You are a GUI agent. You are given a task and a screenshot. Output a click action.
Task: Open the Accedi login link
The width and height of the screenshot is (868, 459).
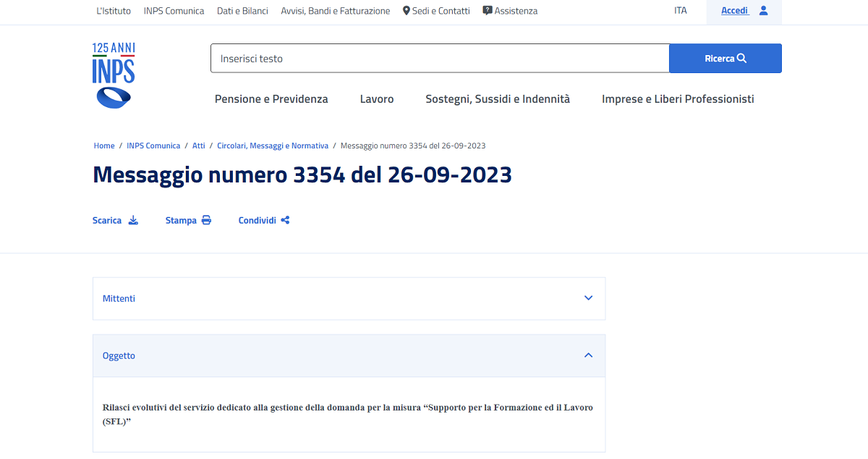point(735,9)
